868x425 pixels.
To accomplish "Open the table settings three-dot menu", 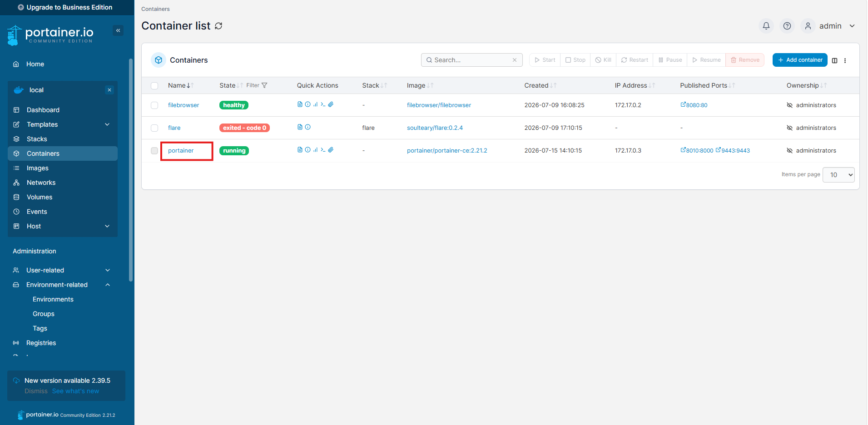I will coord(845,60).
